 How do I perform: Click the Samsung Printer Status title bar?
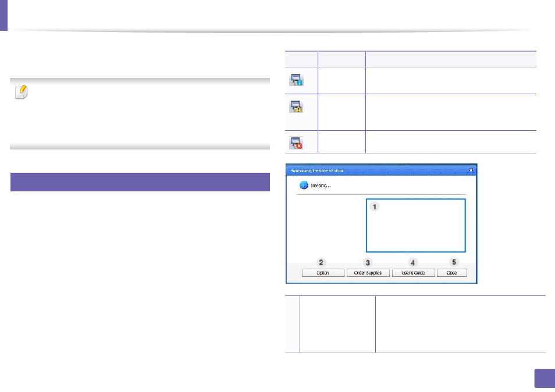(381, 170)
